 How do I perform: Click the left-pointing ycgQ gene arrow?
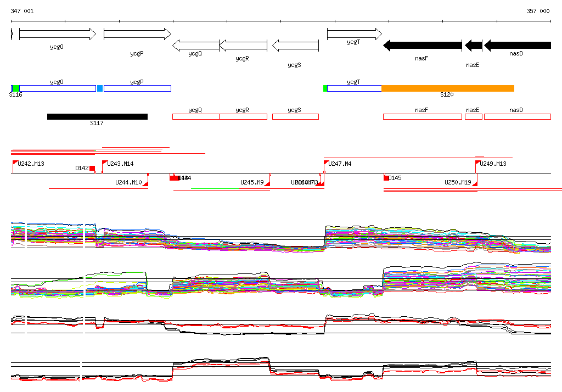click(196, 45)
